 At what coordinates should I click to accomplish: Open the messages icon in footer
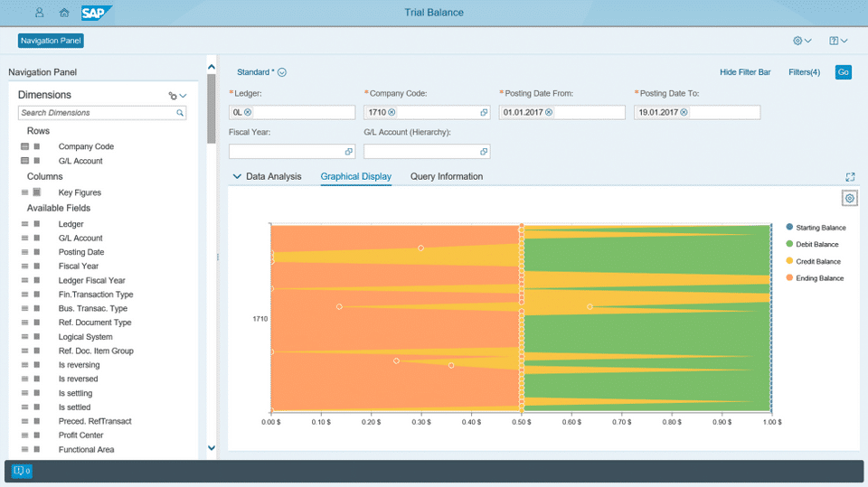[x=21, y=471]
